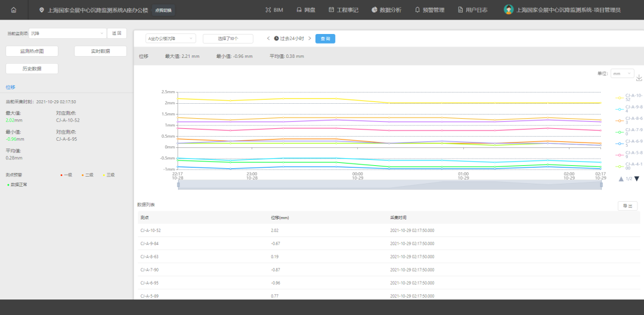Image resolution: width=644 pixels, height=315 pixels.
Task: Click the 测点 column header
Action: click(x=144, y=217)
